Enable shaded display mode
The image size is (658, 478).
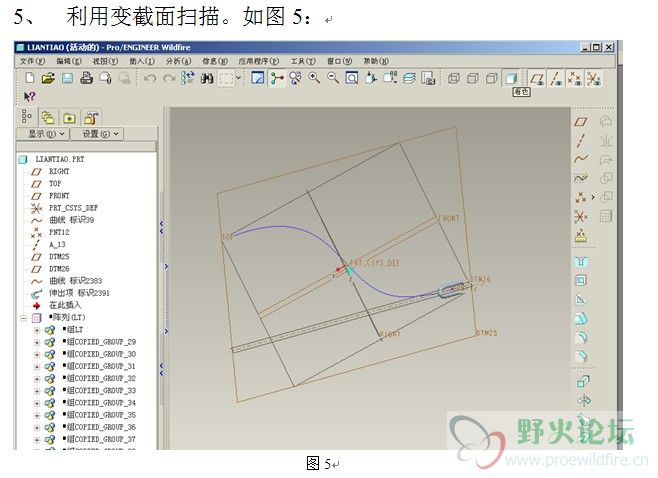[x=511, y=78]
